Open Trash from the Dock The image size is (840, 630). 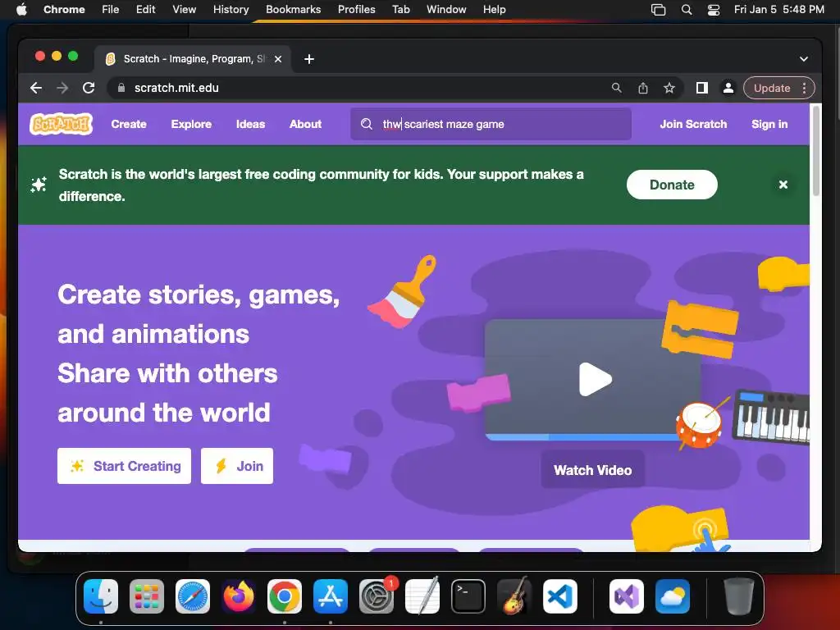(739, 596)
